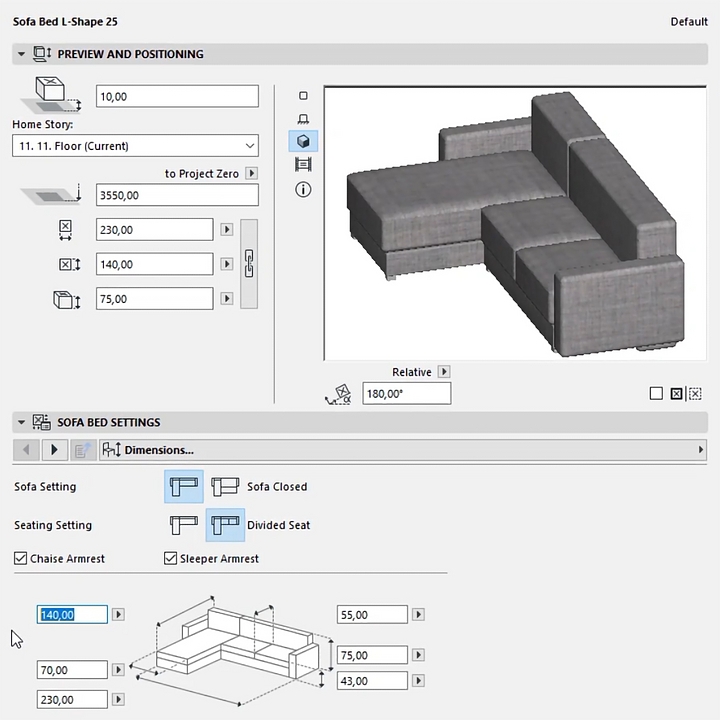Image resolution: width=720 pixels, height=720 pixels.
Task: Go to previous settings page arrow
Action: click(x=26, y=450)
